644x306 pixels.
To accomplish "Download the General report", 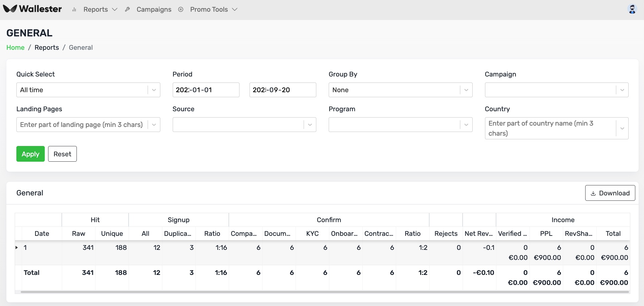I will pos(610,193).
